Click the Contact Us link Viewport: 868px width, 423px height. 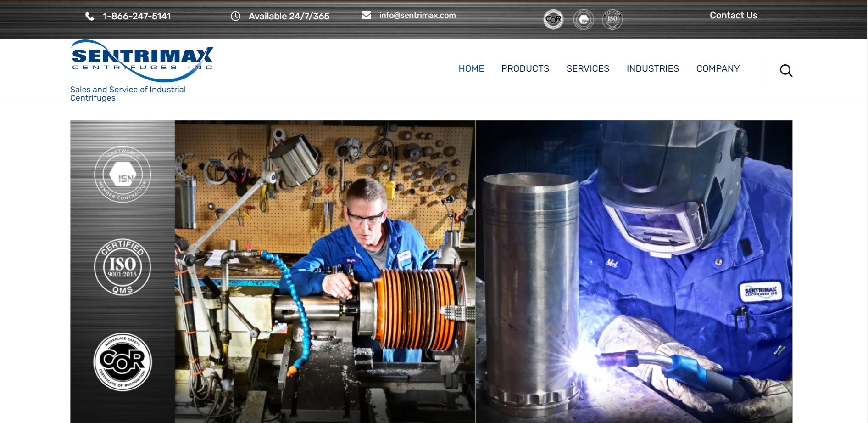[733, 15]
